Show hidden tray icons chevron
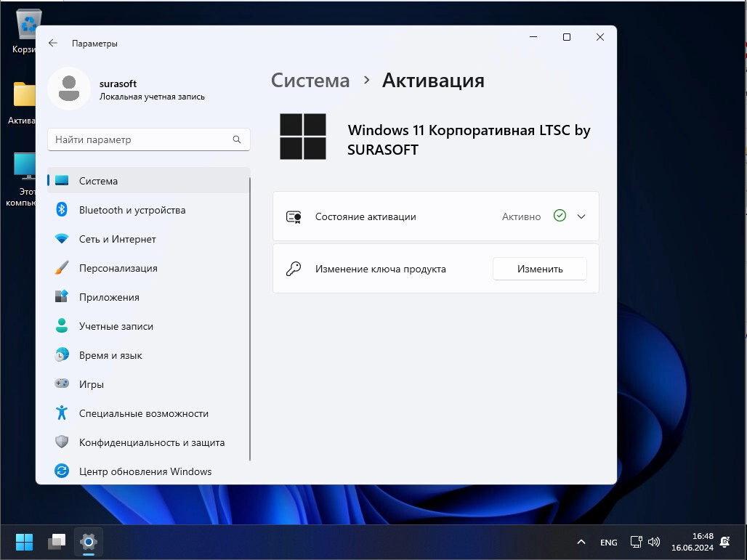The height and width of the screenshot is (560, 747). (x=581, y=542)
